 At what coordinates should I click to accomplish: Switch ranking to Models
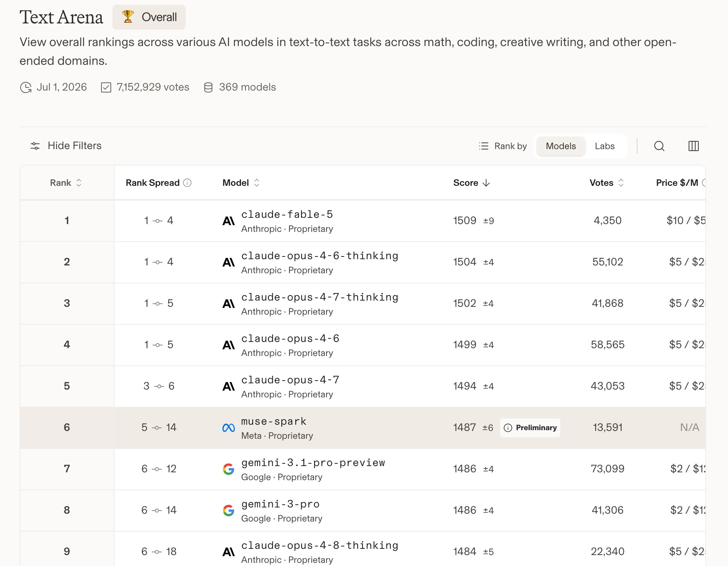tap(561, 146)
